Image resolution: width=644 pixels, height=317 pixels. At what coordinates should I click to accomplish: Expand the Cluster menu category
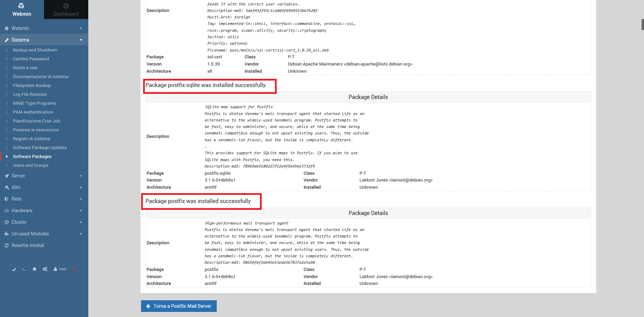(44, 222)
